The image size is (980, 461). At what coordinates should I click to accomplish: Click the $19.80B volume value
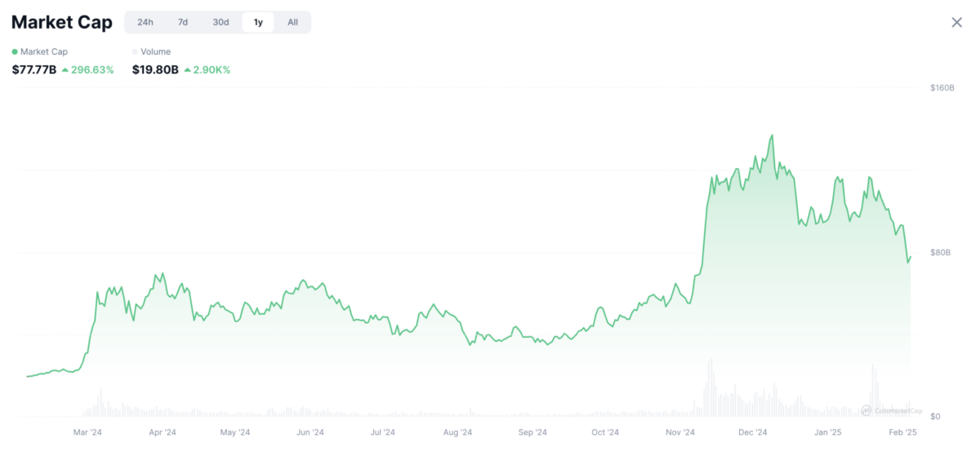[x=155, y=70]
